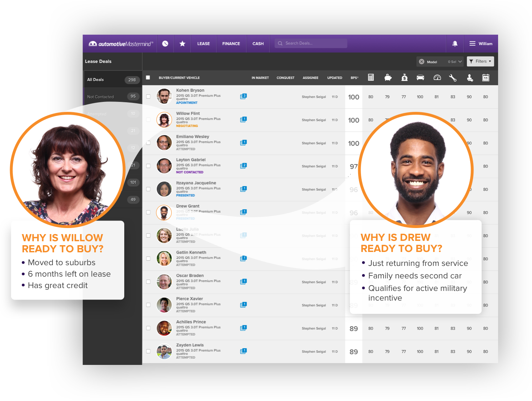This screenshot has height=401, width=532.
Task: Open the Filters dropdown
Action: (480, 61)
